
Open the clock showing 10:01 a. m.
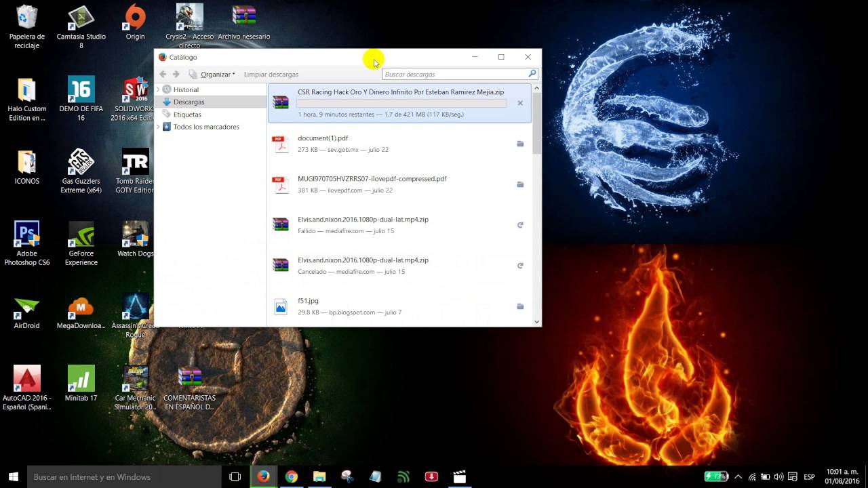842,476
